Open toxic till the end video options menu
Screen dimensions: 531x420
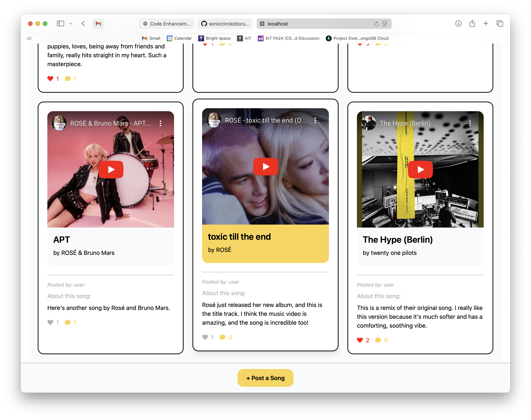315,120
